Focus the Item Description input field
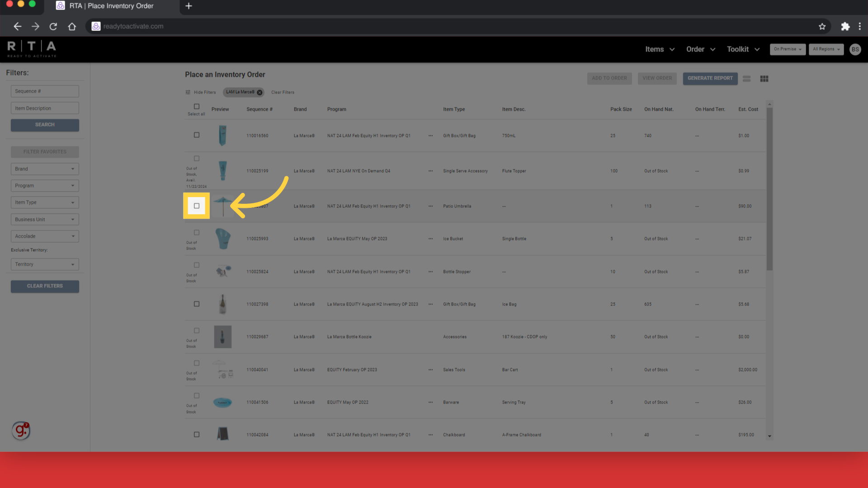Viewport: 868px width, 488px height. (45, 108)
